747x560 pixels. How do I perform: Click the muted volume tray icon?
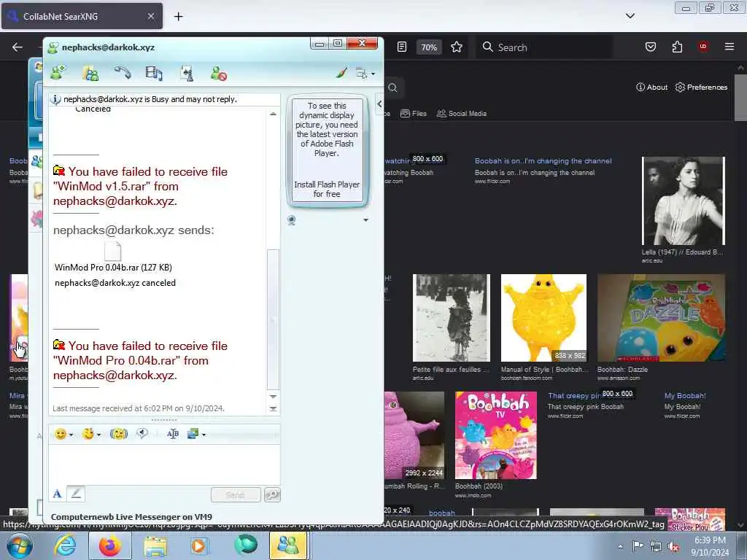point(673,546)
